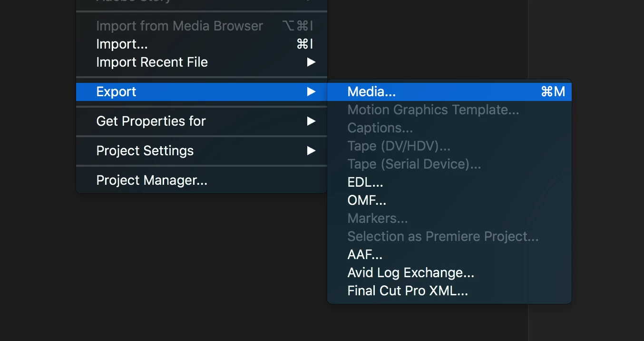Click the Export row's arrow icon

point(311,91)
